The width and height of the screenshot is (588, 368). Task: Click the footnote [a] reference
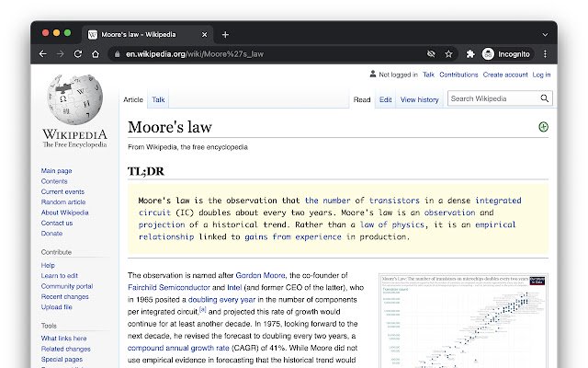tap(202, 309)
